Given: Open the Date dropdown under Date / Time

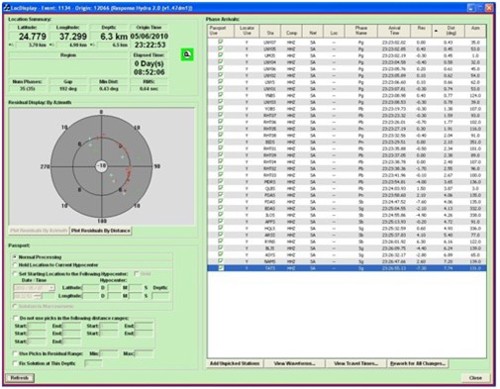Looking at the screenshot, I should [52, 288].
